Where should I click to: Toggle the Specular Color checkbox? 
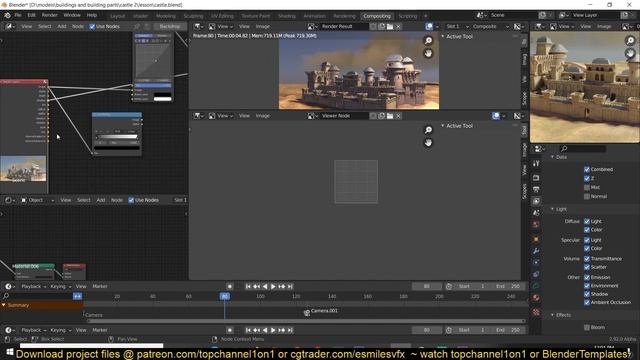tap(587, 248)
